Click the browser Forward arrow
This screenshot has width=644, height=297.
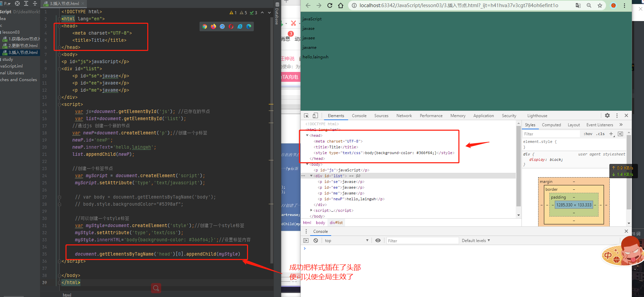[x=319, y=5]
